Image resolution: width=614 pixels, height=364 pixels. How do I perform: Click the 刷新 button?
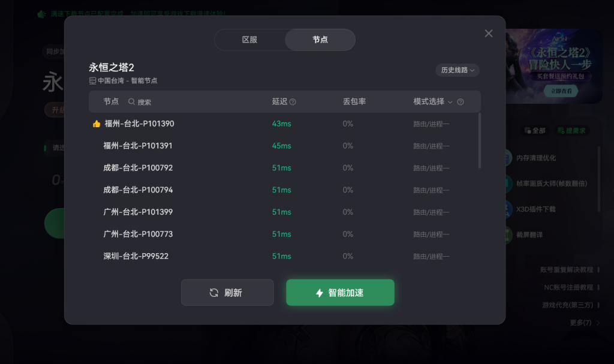[227, 293]
